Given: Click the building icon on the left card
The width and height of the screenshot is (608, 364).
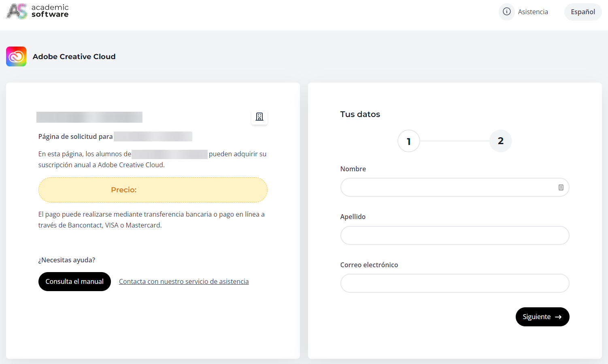Looking at the screenshot, I should [x=259, y=117].
